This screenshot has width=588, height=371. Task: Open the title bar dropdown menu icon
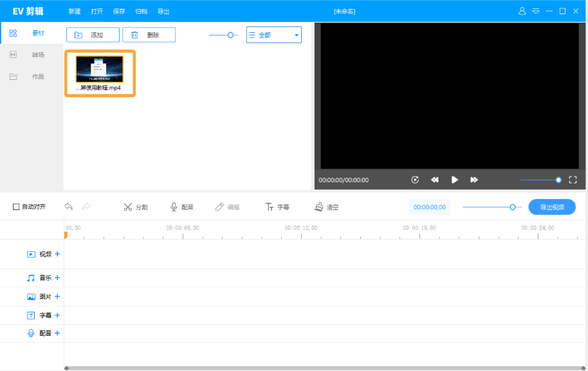(535, 11)
